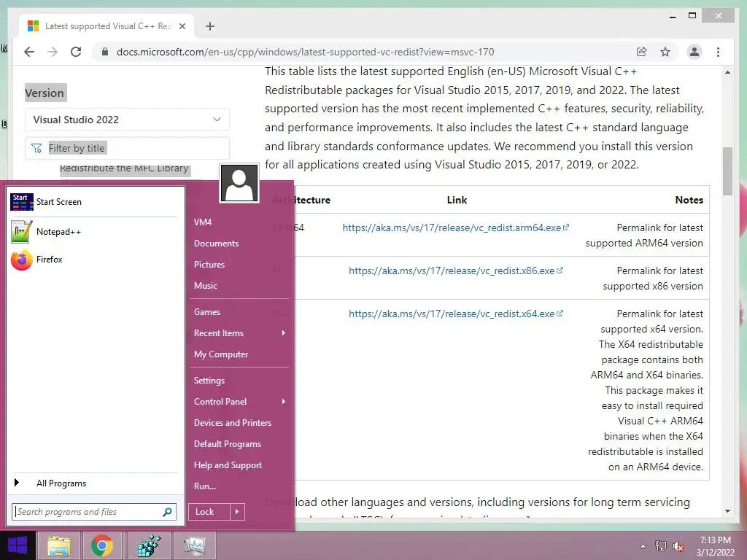
Task: Open Help and Support
Action: pos(228,465)
